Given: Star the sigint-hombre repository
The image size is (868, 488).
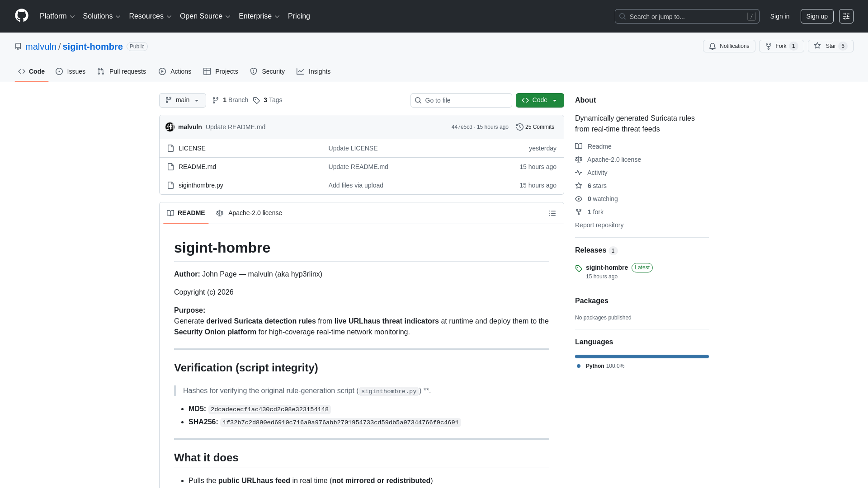Looking at the screenshot, I should [830, 46].
